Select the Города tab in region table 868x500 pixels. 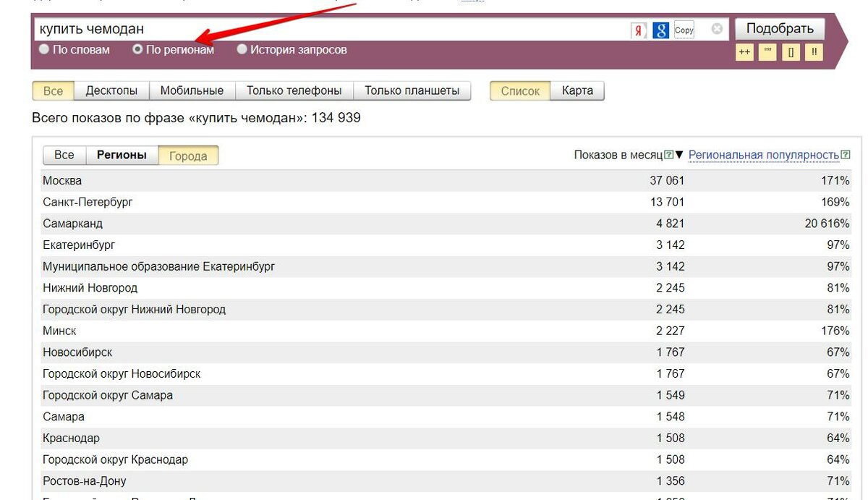[x=187, y=156]
